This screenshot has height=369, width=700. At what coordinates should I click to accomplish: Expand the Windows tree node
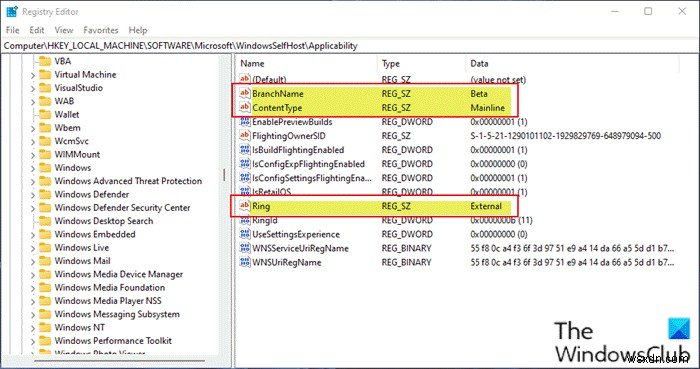[33, 169]
